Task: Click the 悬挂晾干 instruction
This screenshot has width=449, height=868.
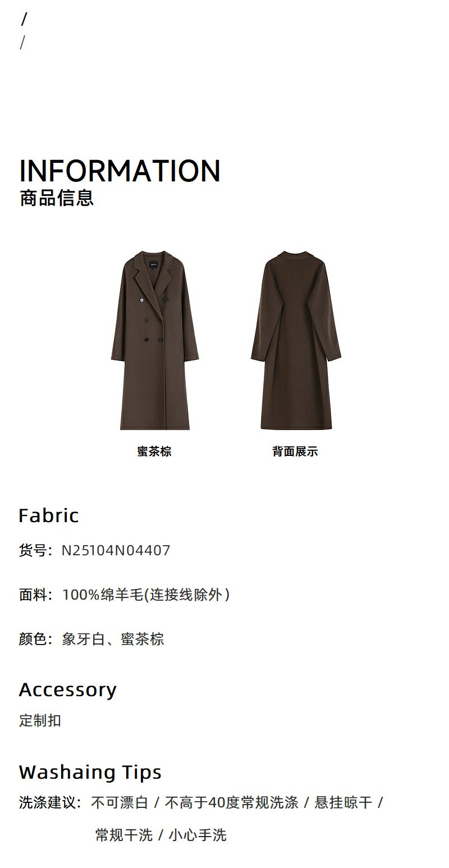Action: (x=343, y=802)
